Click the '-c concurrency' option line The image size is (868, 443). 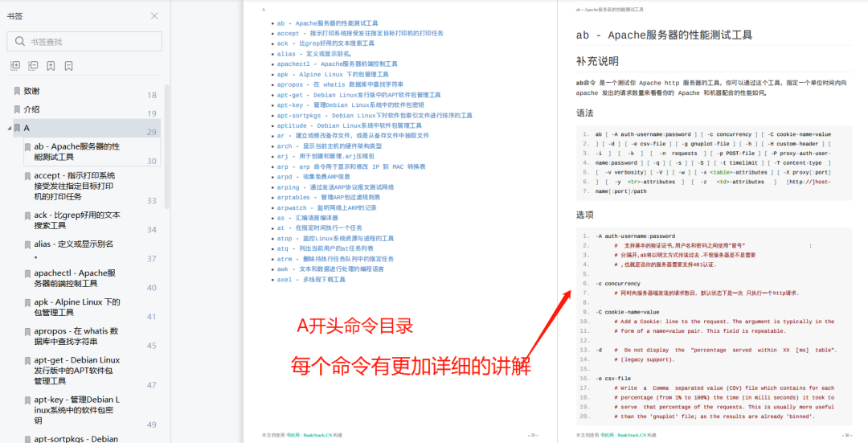(x=618, y=284)
